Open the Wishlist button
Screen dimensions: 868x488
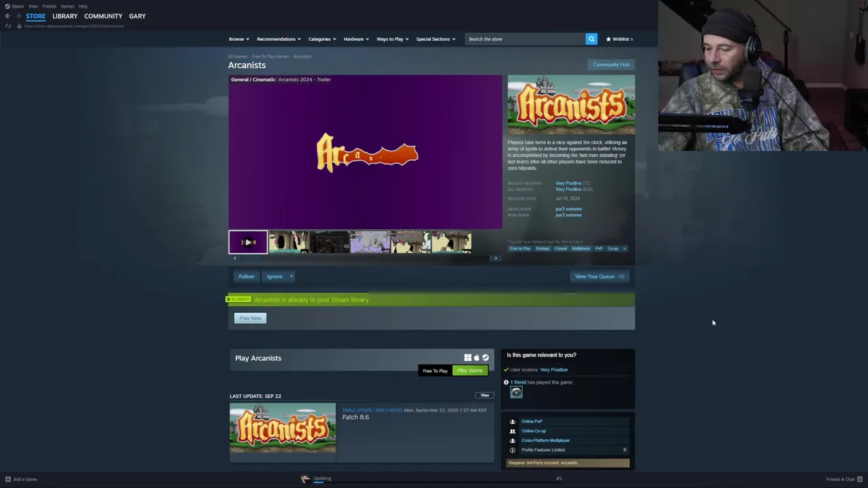(x=619, y=39)
